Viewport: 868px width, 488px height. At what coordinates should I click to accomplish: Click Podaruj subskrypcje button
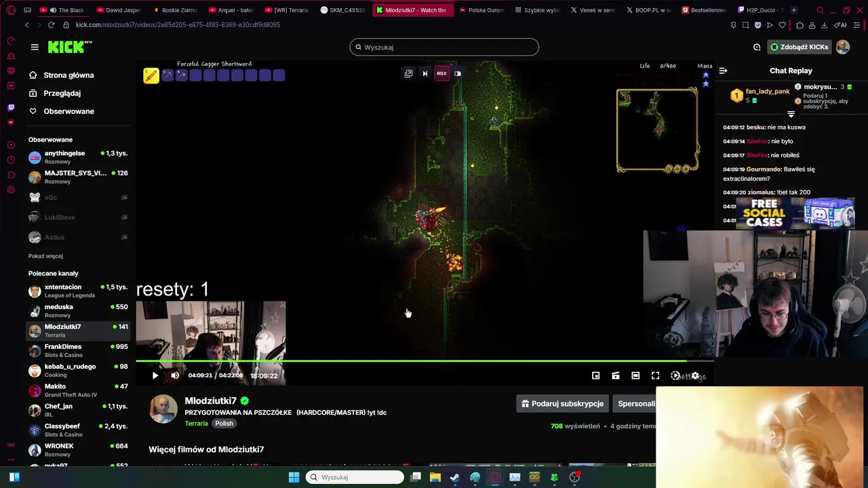click(x=562, y=403)
